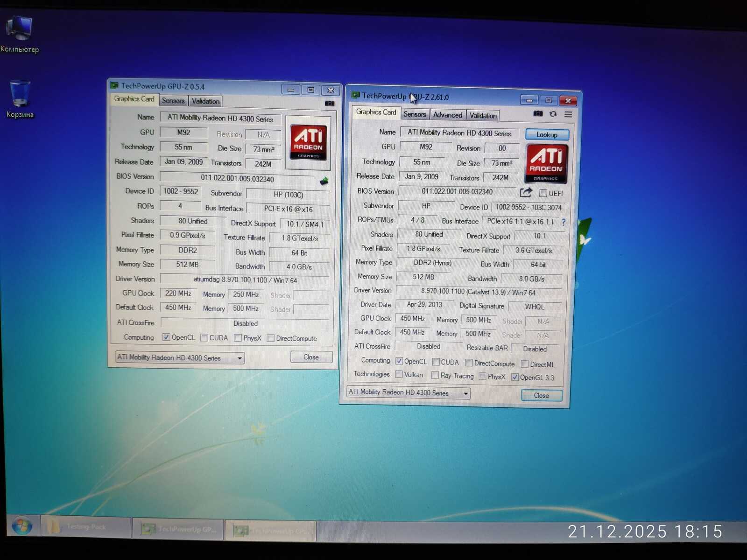Click the Close button in GPU-Z 2.61.0
The width and height of the screenshot is (747, 560).
coord(542,395)
